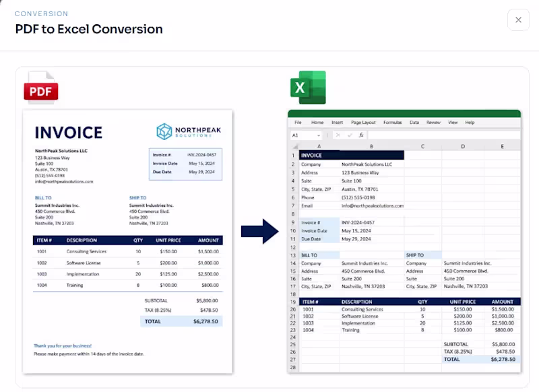Open the Data ribbon tab
The image size is (539, 392).
click(414, 123)
